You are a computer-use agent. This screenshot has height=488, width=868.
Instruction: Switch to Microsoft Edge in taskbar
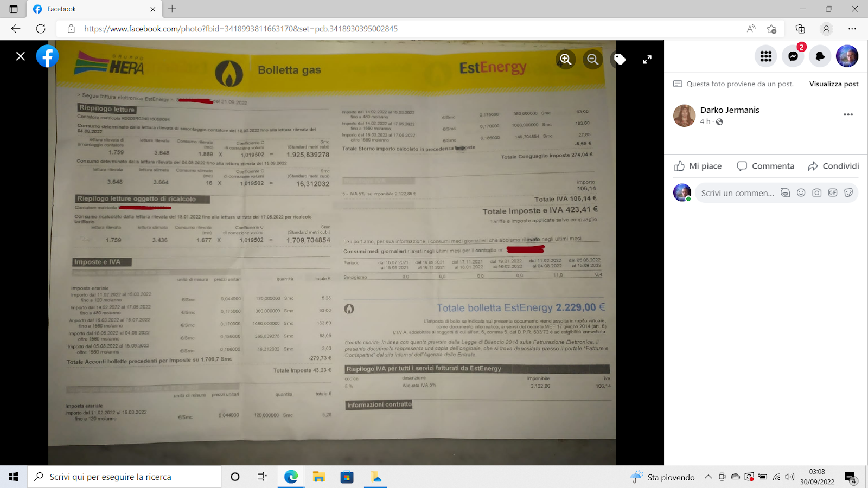291,477
